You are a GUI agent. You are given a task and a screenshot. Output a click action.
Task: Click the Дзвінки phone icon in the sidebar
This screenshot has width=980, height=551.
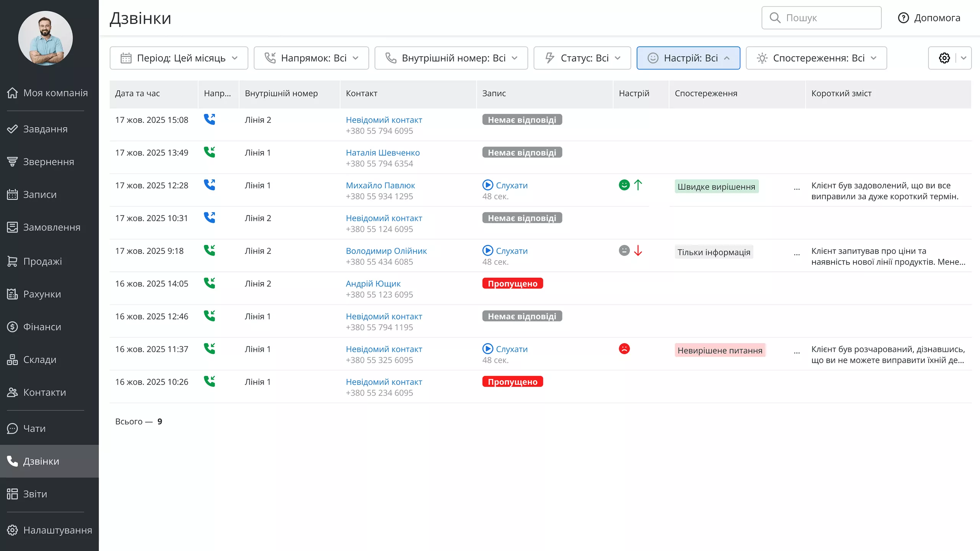pyautogui.click(x=12, y=461)
